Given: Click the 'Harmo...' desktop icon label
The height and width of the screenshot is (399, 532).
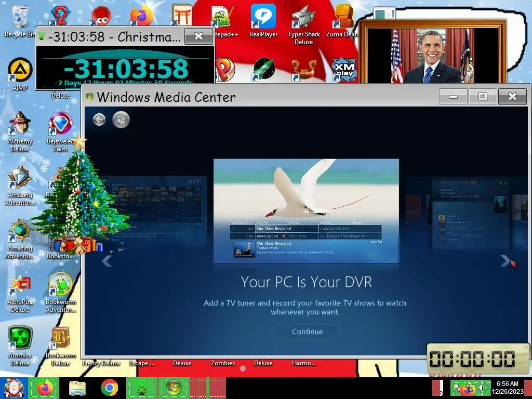Looking at the screenshot, I should [303, 363].
